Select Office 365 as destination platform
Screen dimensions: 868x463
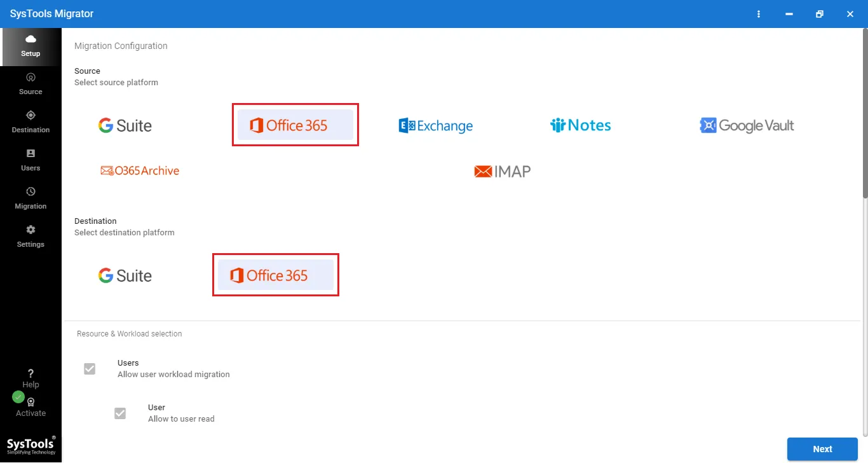(x=276, y=275)
